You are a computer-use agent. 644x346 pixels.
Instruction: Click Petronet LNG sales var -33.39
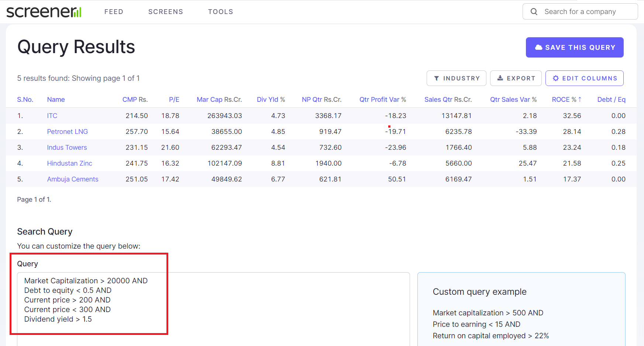(x=526, y=132)
